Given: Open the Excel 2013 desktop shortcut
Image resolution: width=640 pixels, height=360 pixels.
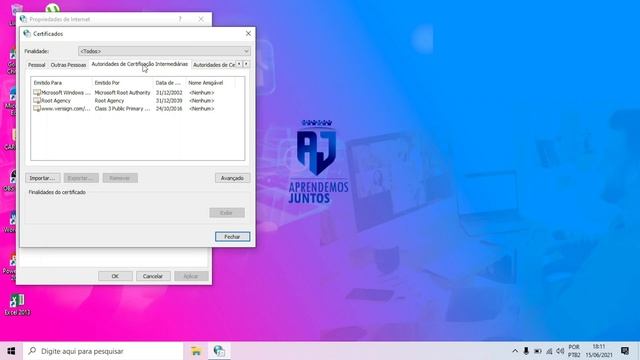Looking at the screenshot, I should (x=17, y=304).
